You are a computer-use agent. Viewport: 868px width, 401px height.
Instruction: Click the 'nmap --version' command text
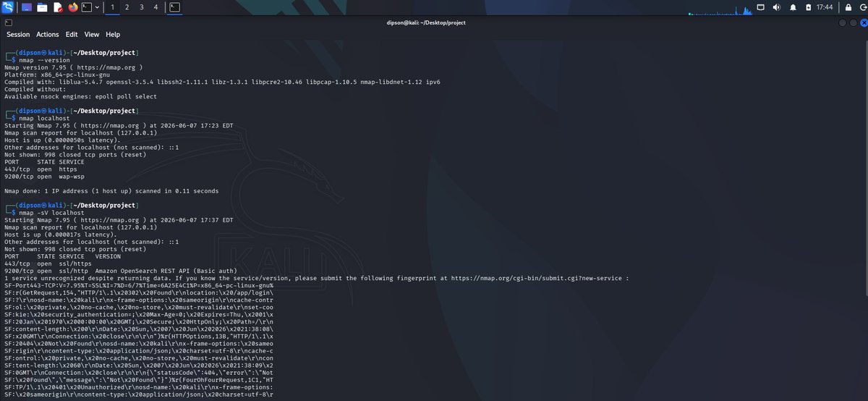tap(45, 60)
